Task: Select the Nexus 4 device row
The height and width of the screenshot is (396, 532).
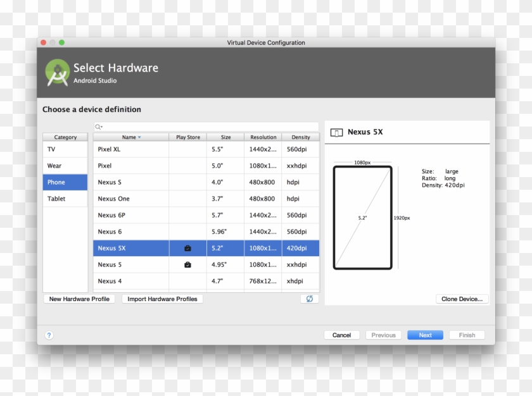Action: pyautogui.click(x=206, y=281)
